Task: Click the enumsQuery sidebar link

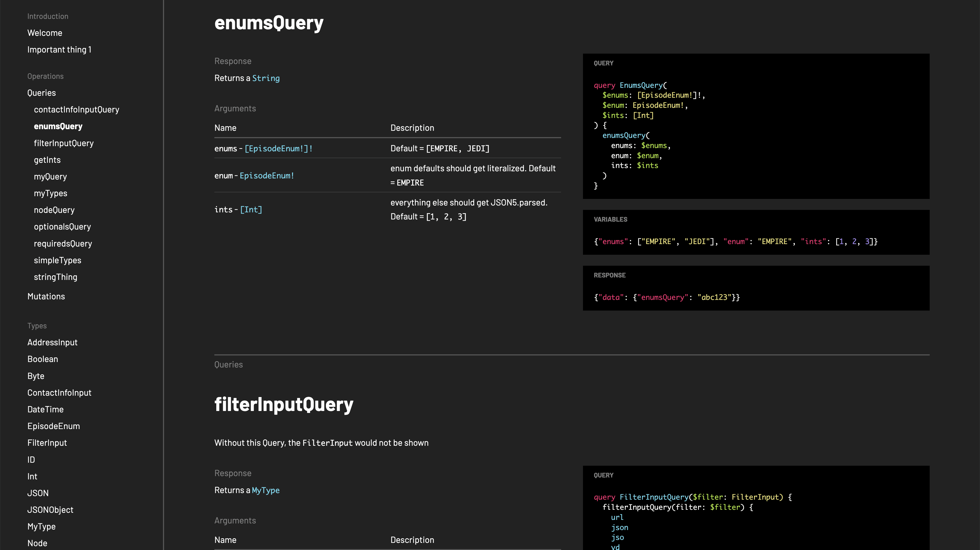Action: (x=58, y=126)
